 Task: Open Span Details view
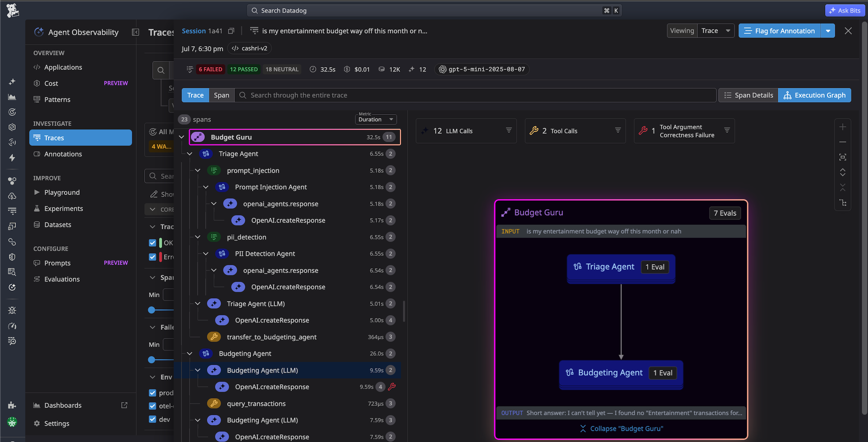749,95
